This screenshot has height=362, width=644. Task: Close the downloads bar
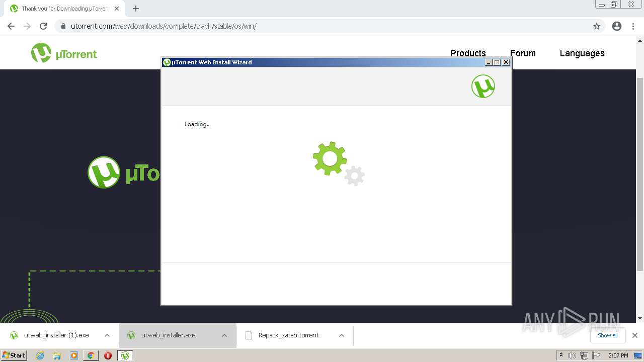pos(635,335)
